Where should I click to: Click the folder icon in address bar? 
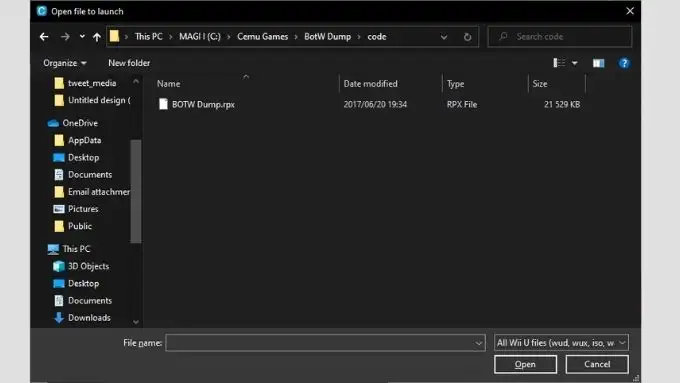click(x=114, y=36)
